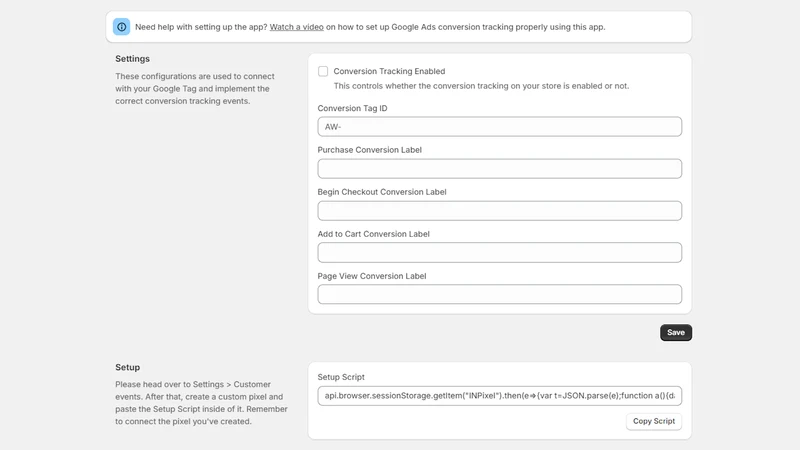
Task: Click the Page View Conversion Label caption
Action: point(372,276)
